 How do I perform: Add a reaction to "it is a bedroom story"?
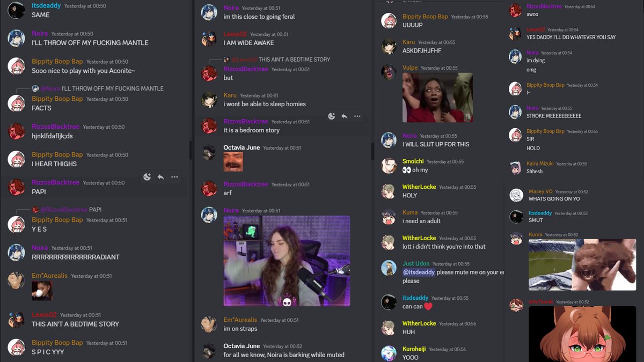[332, 116]
